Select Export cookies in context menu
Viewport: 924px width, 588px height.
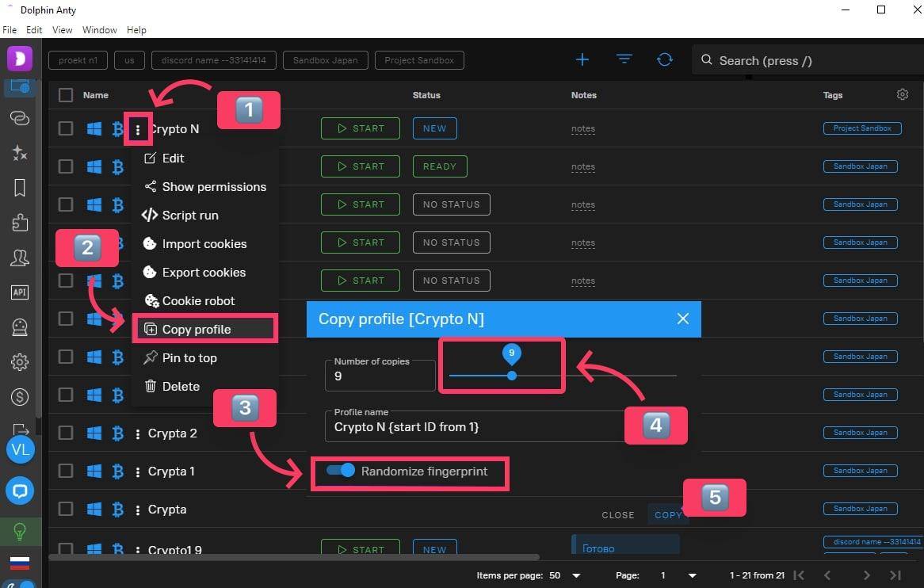[205, 272]
